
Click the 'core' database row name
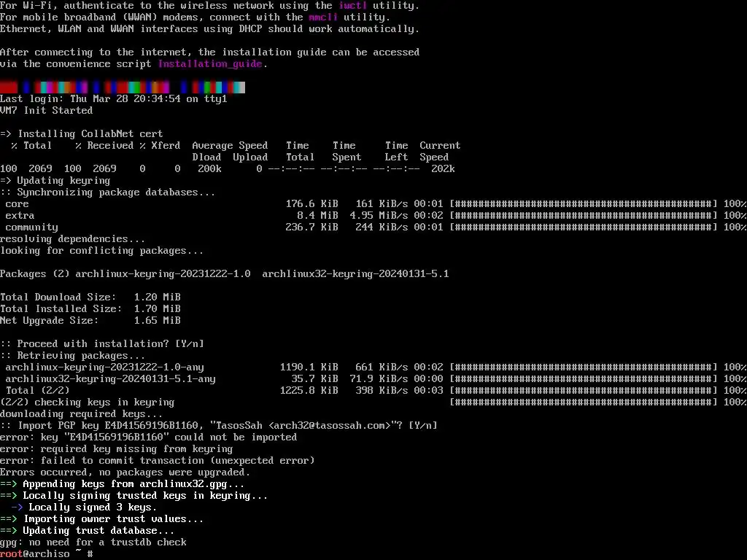tap(18, 204)
